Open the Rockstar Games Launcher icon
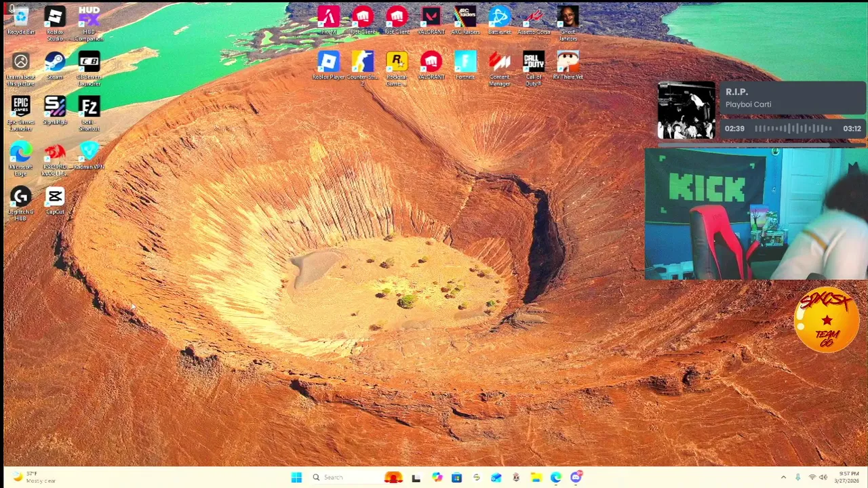The width and height of the screenshot is (868, 488). (x=397, y=68)
